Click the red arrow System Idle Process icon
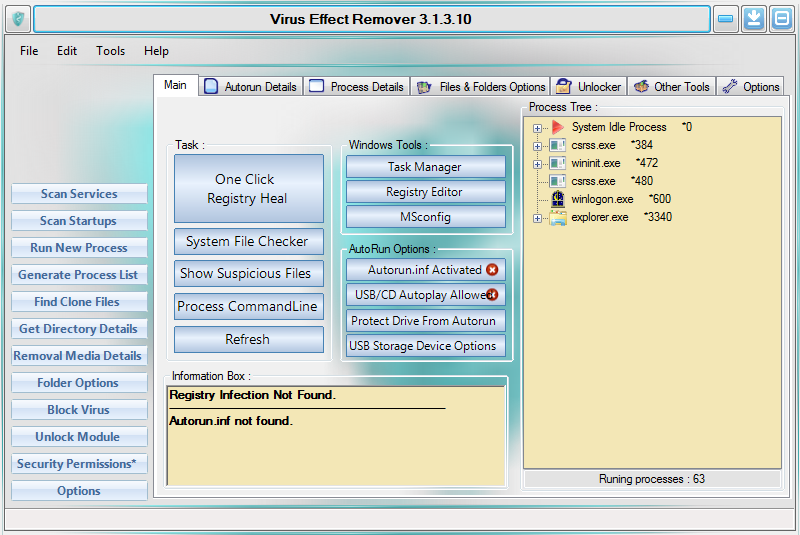Viewport: 800px width, 535px height. click(x=558, y=127)
